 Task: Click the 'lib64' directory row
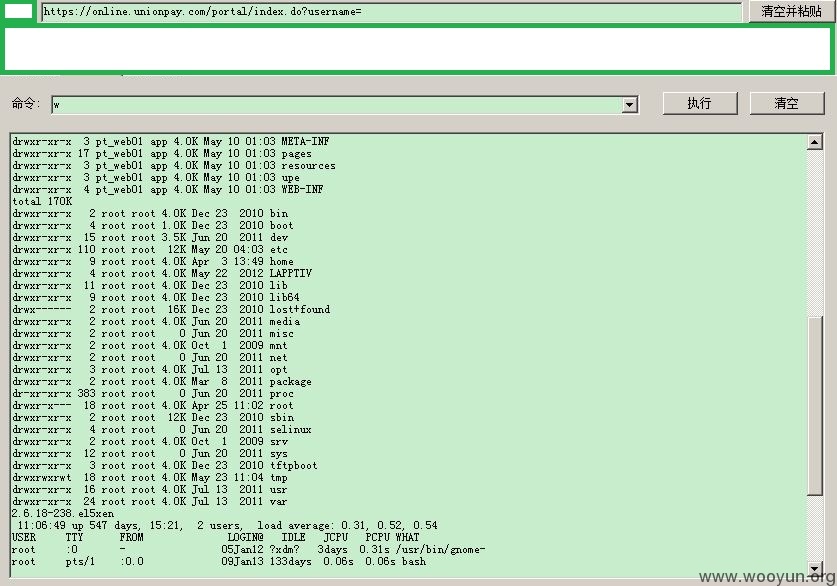[x=156, y=297]
